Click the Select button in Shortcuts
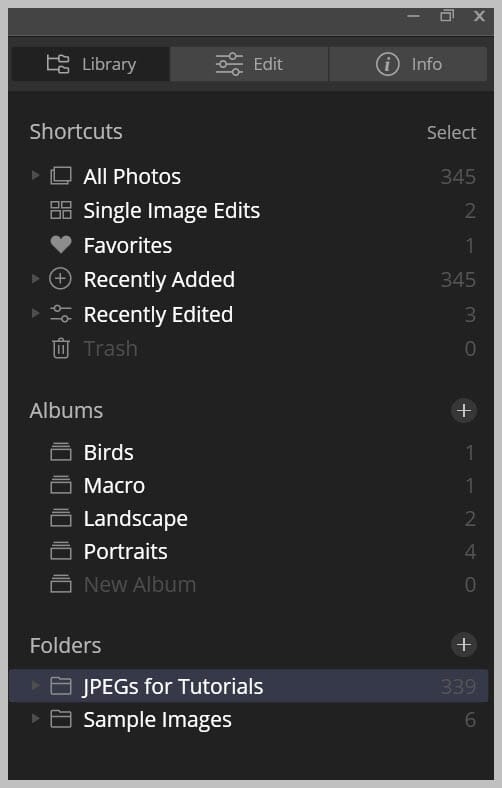The image size is (502, 788). pyautogui.click(x=451, y=133)
